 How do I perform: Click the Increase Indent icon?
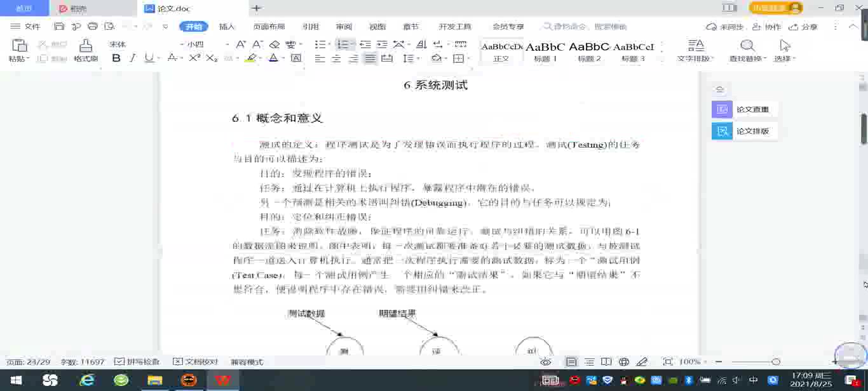point(382,44)
